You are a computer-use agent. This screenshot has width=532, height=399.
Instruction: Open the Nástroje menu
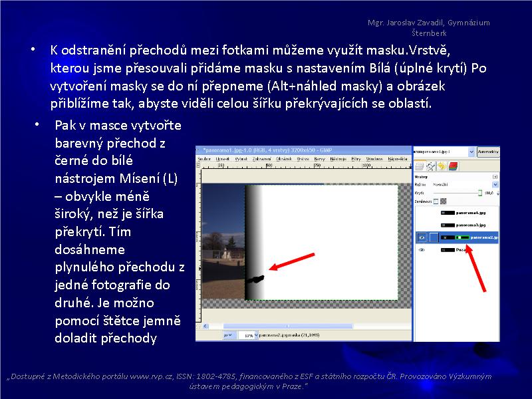(338, 159)
